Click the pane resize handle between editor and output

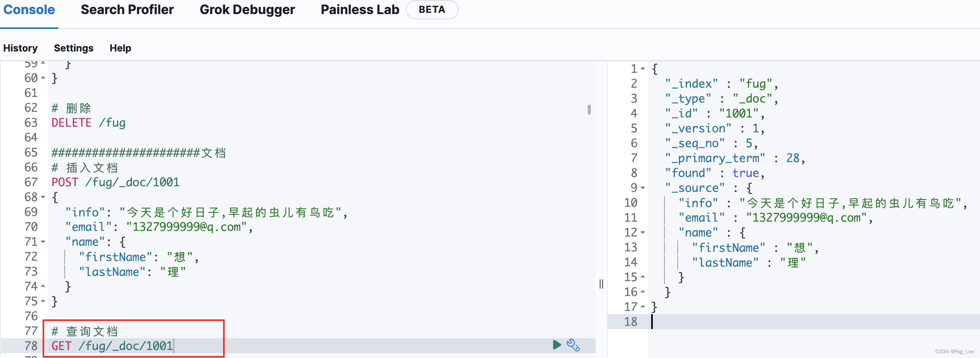pos(601,284)
